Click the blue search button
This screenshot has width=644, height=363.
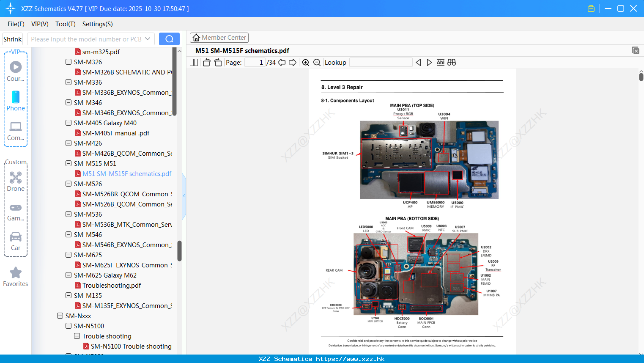(169, 39)
